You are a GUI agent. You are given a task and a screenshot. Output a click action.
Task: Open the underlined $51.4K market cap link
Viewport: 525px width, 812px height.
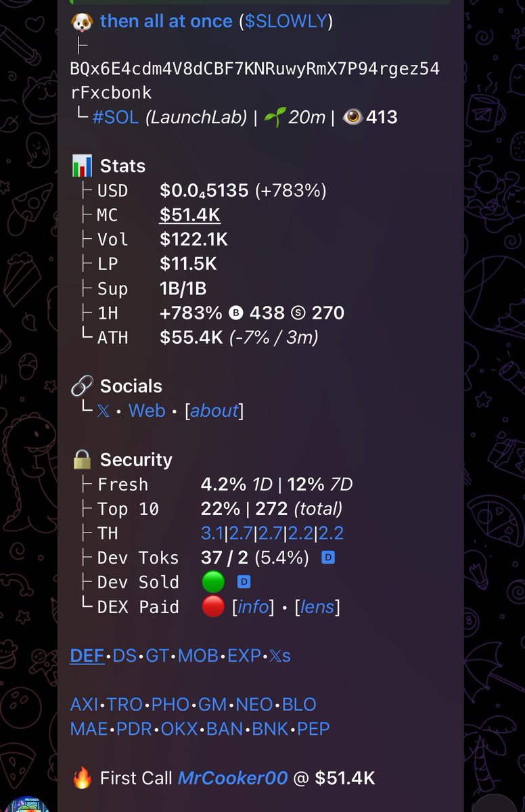[190, 215]
